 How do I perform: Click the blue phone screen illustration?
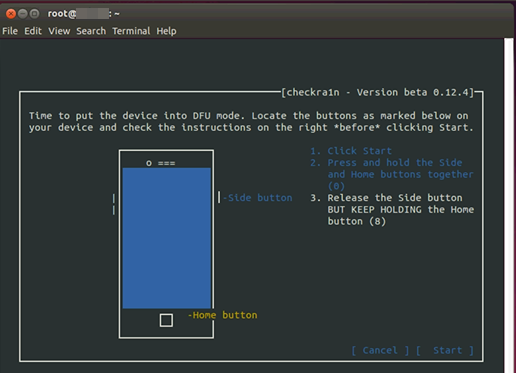pyautogui.click(x=167, y=238)
